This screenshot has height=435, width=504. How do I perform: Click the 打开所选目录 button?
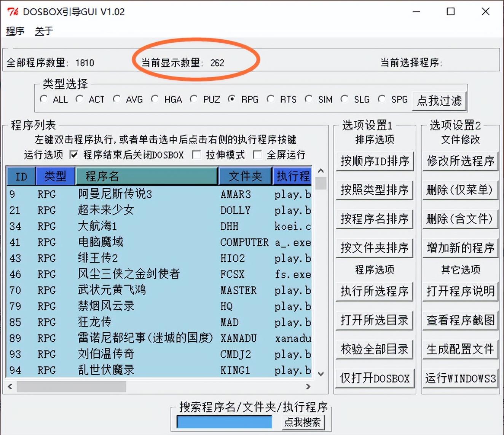point(375,320)
